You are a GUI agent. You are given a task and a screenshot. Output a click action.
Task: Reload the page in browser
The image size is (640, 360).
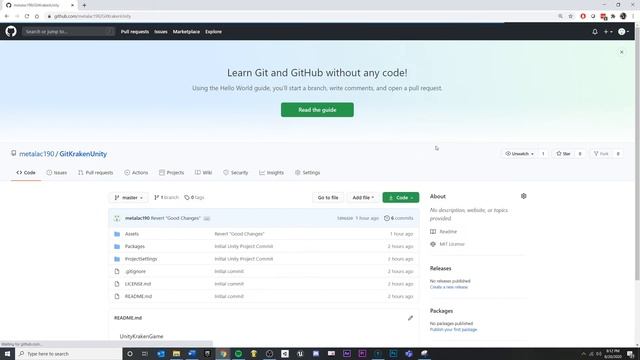[x=27, y=16]
